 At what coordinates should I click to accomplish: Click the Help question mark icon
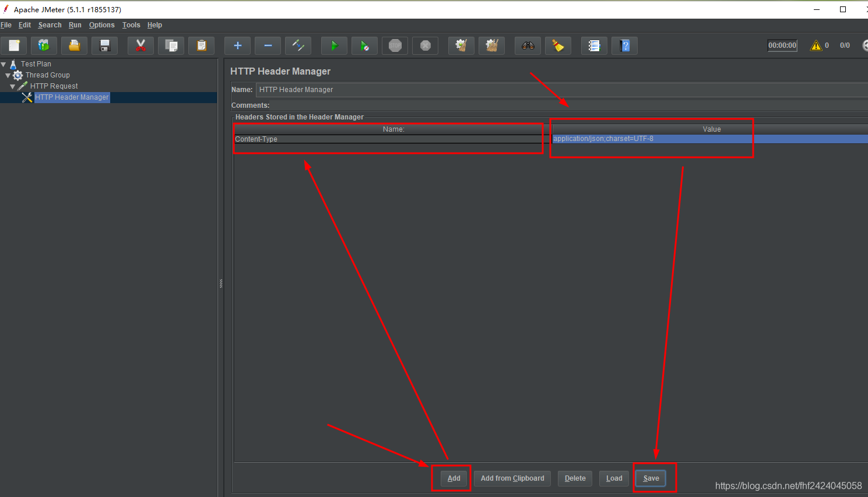coord(624,45)
